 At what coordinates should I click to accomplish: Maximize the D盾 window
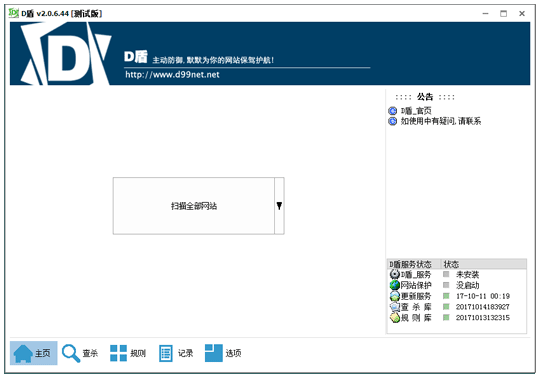pos(503,14)
